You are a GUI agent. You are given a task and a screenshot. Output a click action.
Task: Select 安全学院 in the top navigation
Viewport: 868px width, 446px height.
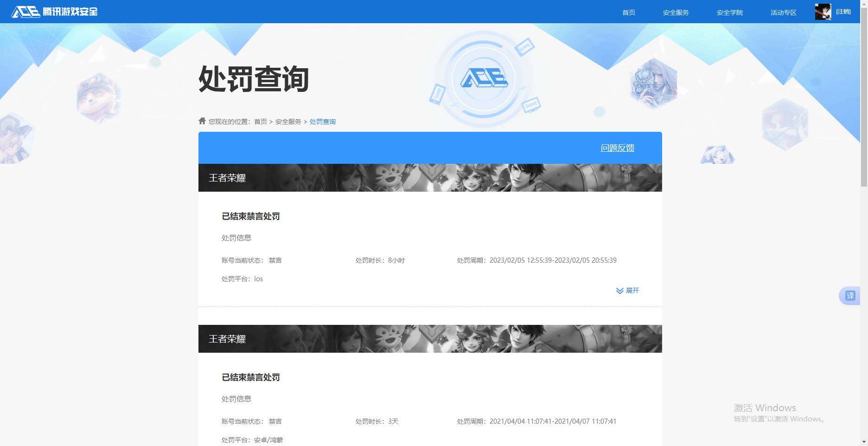coord(729,13)
